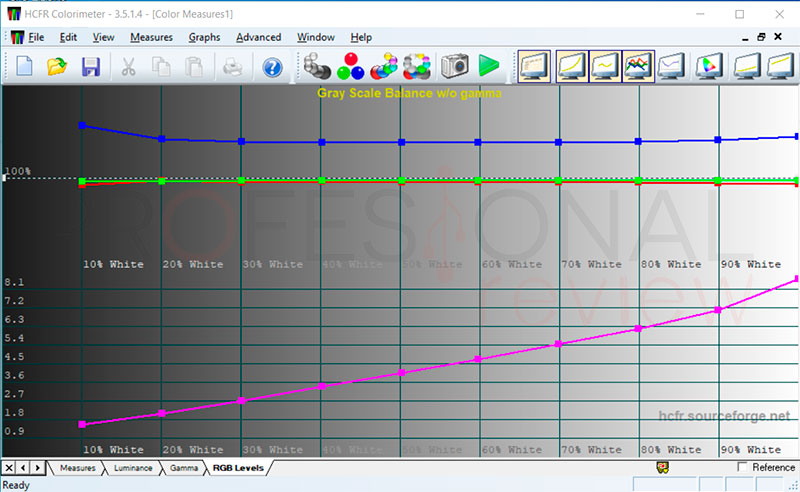Close the tab bar with the X button
This screenshot has height=492, width=800.
(9, 468)
